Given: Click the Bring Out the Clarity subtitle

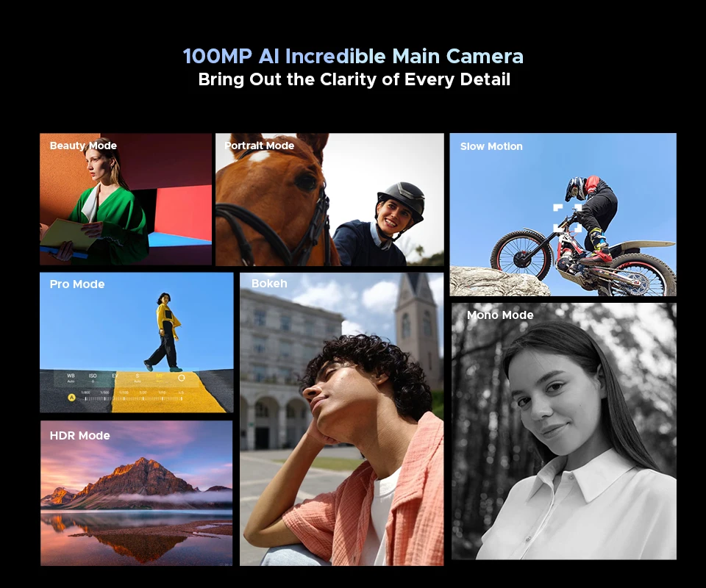Looking at the screenshot, I should coord(354,79).
